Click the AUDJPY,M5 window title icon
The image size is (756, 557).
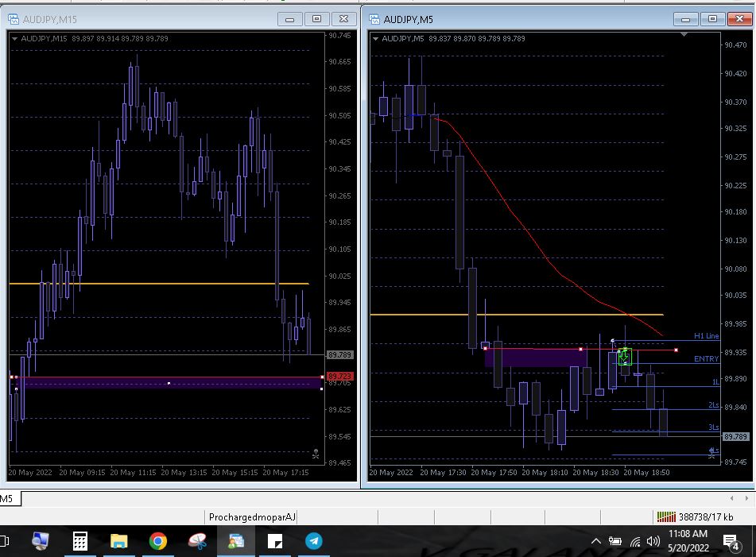373,19
